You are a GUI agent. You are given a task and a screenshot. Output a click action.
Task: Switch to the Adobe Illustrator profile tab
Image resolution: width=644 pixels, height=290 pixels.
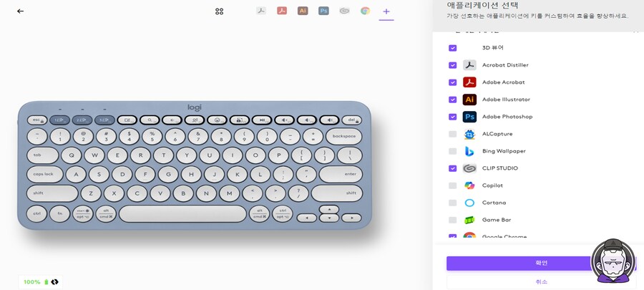[x=303, y=11]
